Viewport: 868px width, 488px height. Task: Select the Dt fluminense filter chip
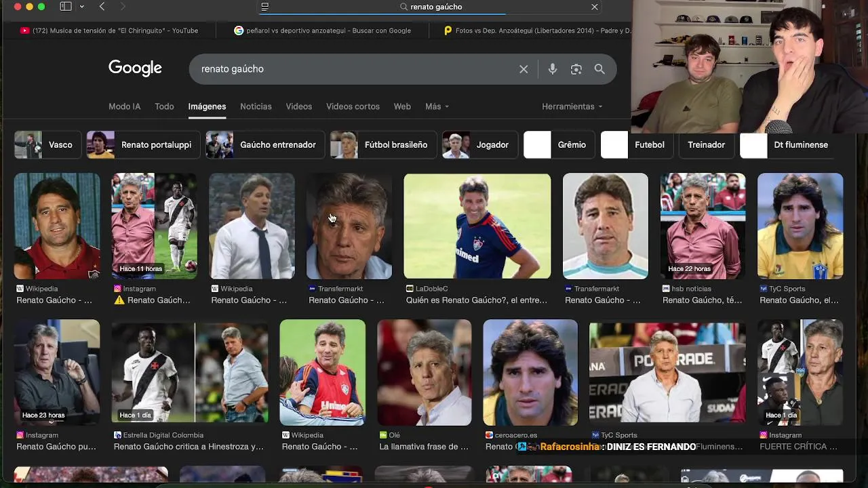coord(789,144)
